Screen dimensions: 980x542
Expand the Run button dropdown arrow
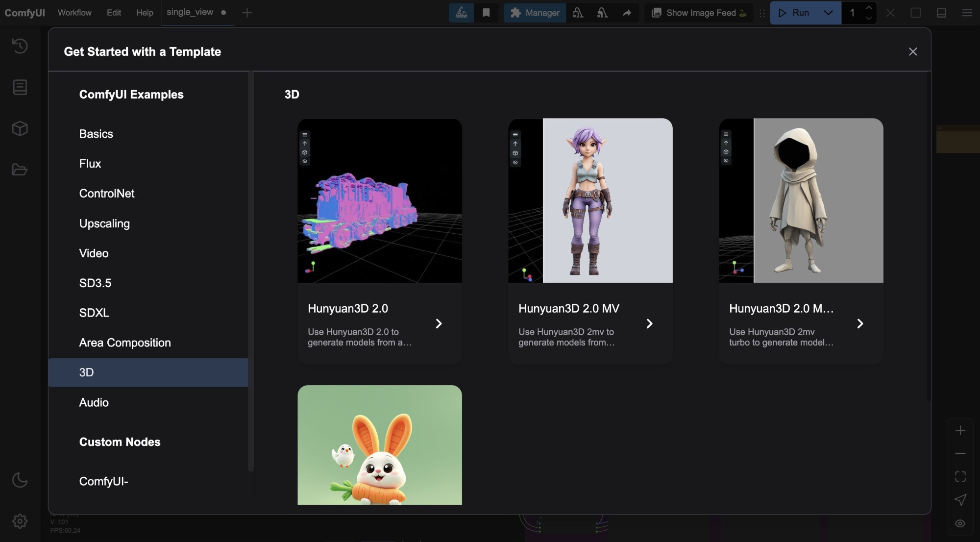coord(828,13)
